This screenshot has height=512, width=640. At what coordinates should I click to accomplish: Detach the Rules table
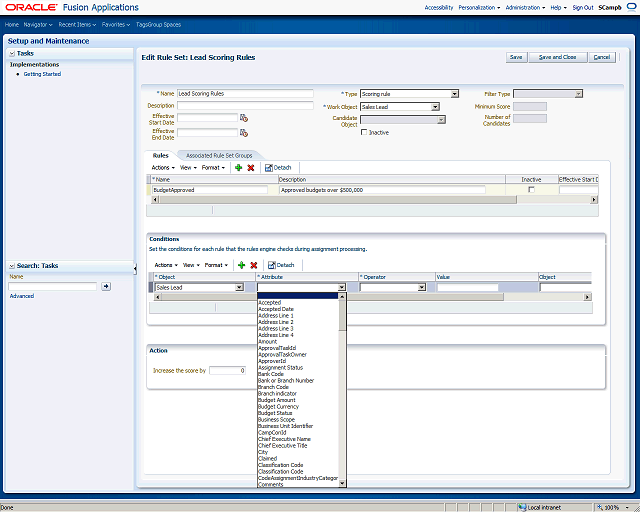coord(278,167)
